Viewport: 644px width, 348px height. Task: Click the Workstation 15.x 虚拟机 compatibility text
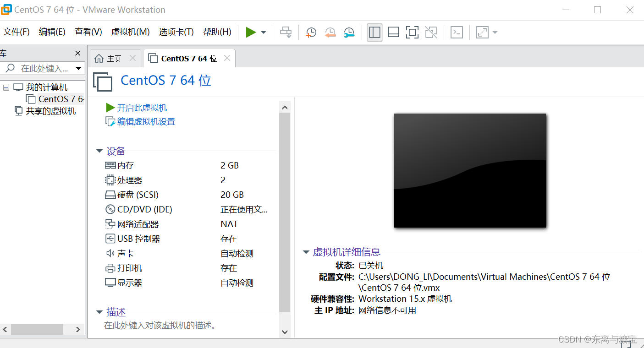pyautogui.click(x=405, y=299)
